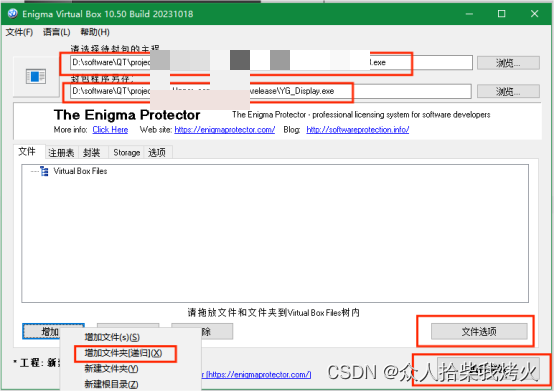Click the large application icon button at left
Screen dimensions: 554x392
36,76
